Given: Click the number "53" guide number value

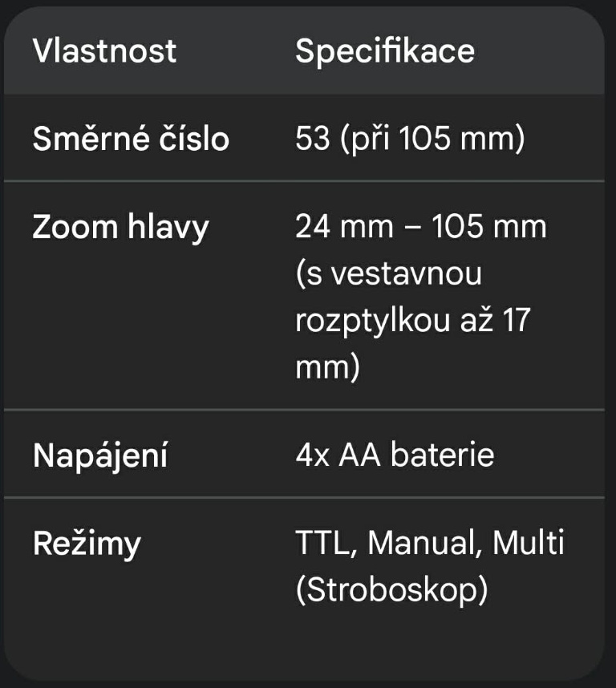Looking at the screenshot, I should click(x=313, y=140).
